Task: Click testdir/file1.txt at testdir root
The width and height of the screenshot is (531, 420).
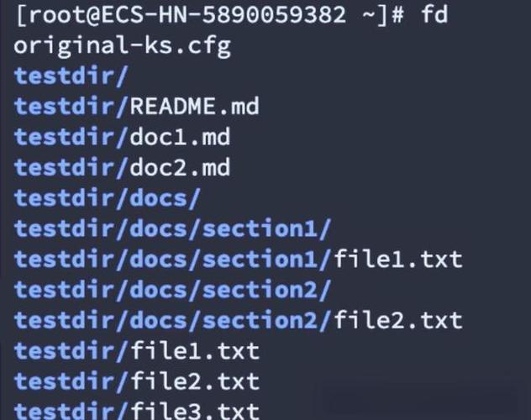Action: tap(137, 351)
